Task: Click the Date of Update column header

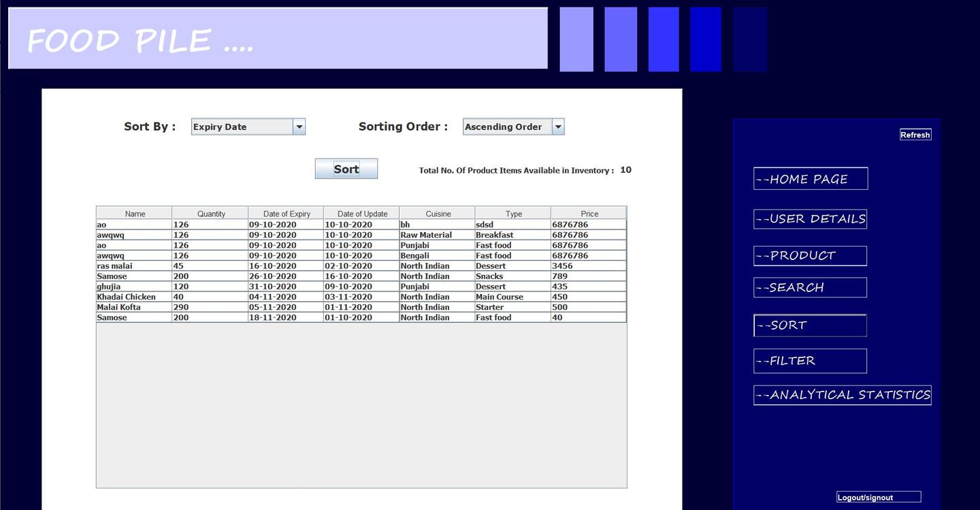Action: [361, 213]
